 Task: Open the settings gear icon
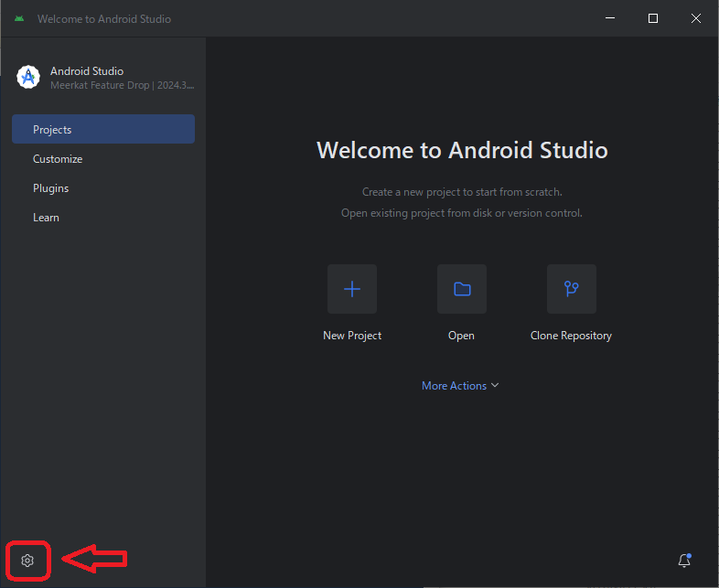click(x=27, y=560)
